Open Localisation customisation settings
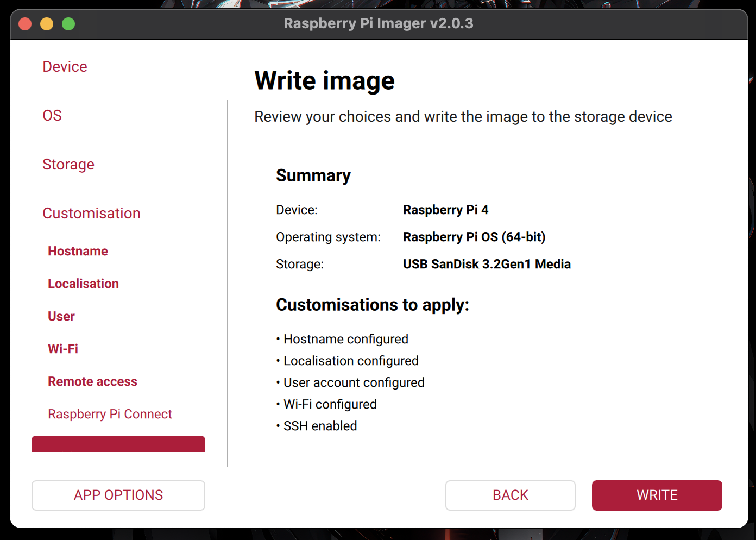This screenshot has height=540, width=756. coord(83,284)
